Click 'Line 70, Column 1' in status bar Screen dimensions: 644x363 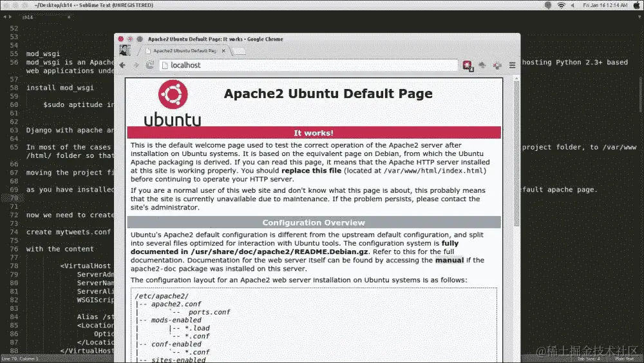(x=20, y=359)
